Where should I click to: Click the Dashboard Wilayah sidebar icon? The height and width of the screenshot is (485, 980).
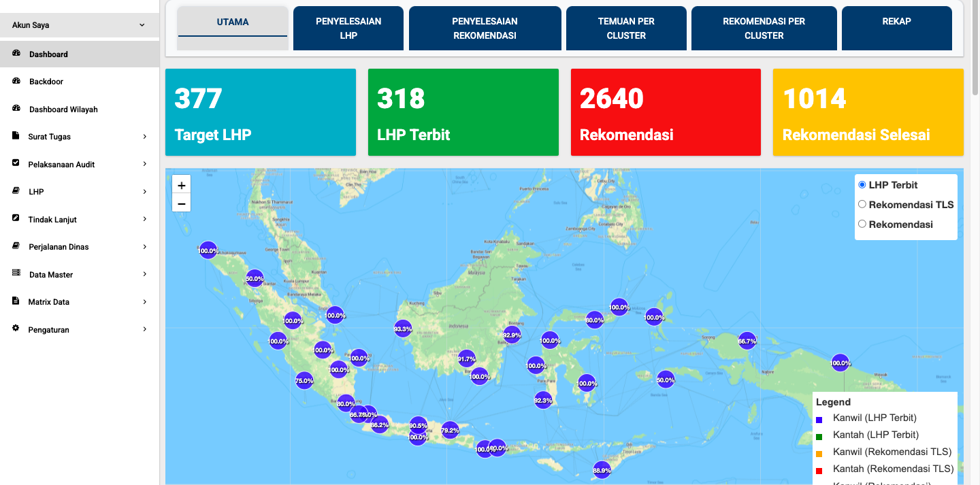click(16, 109)
